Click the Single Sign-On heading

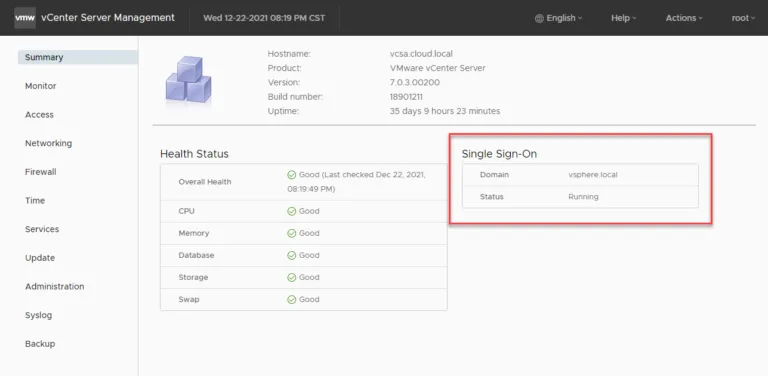pos(499,154)
